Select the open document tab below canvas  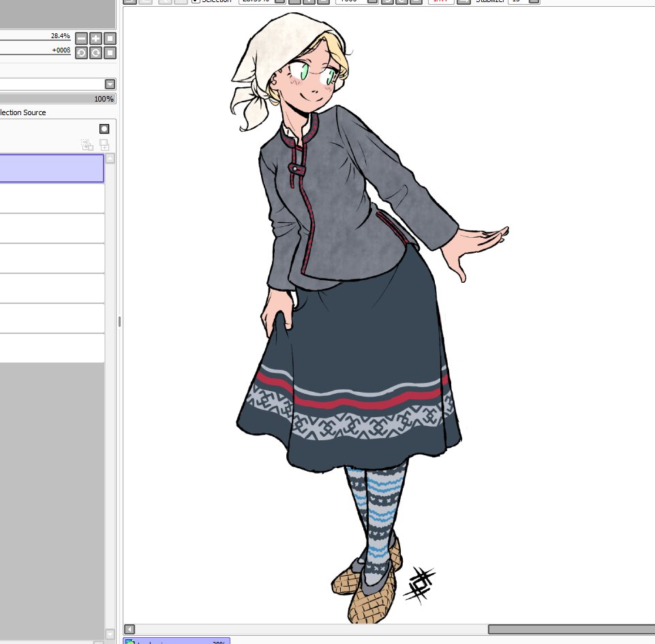point(177,641)
